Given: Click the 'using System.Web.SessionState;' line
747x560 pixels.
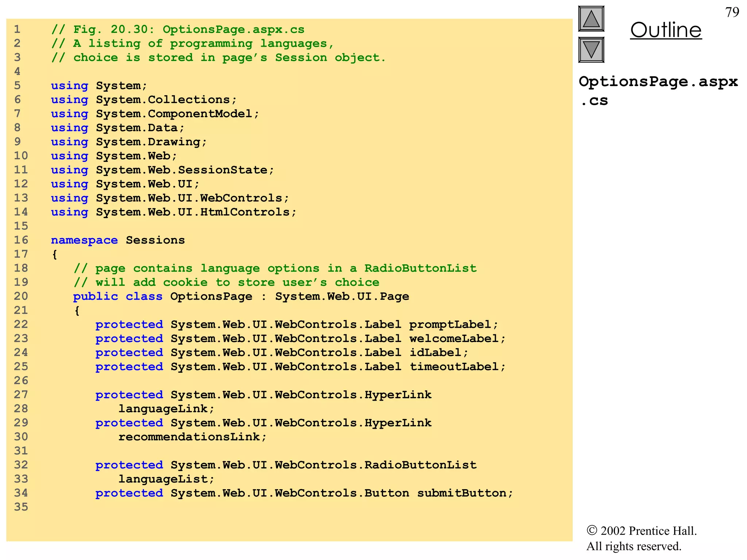Looking at the screenshot, I should coord(162,170).
